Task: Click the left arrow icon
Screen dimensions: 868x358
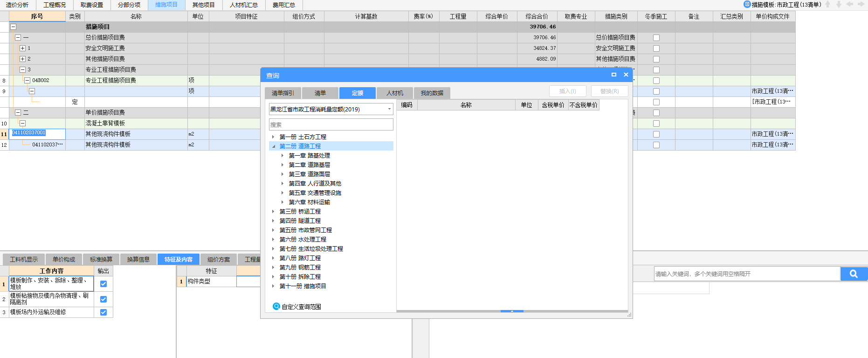Action: 850,4
